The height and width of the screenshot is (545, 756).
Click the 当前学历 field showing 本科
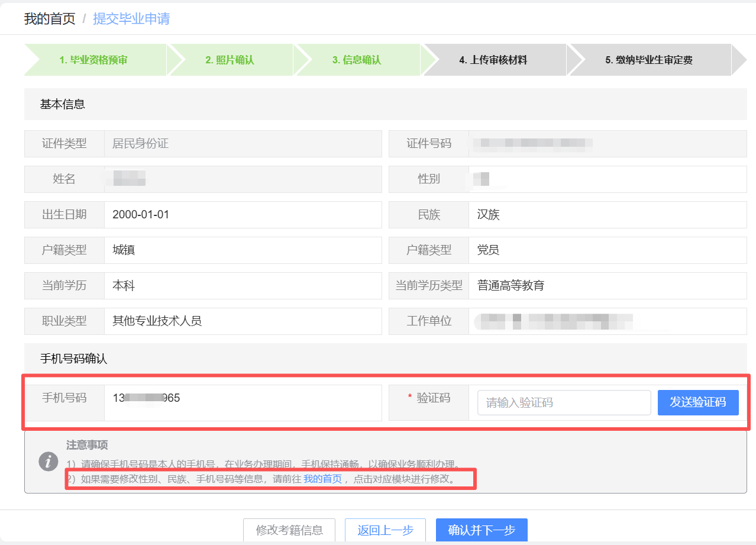(x=243, y=286)
